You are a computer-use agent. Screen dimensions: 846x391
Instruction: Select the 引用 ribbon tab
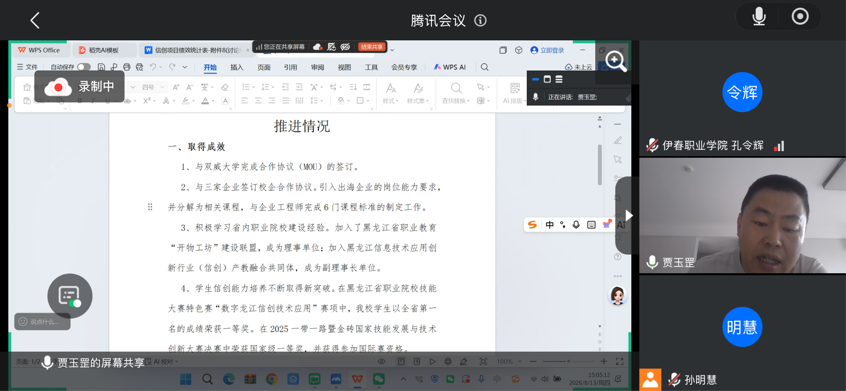pyautogui.click(x=291, y=67)
